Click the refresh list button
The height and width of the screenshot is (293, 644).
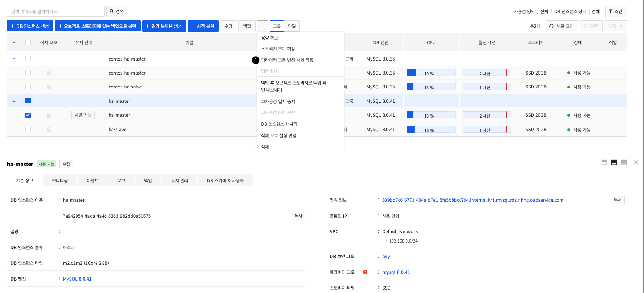tap(561, 26)
